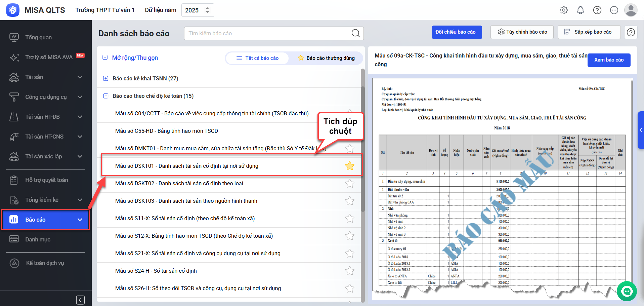Star the Mẫu số S11-X report
The image size is (644, 306).
[350, 218]
